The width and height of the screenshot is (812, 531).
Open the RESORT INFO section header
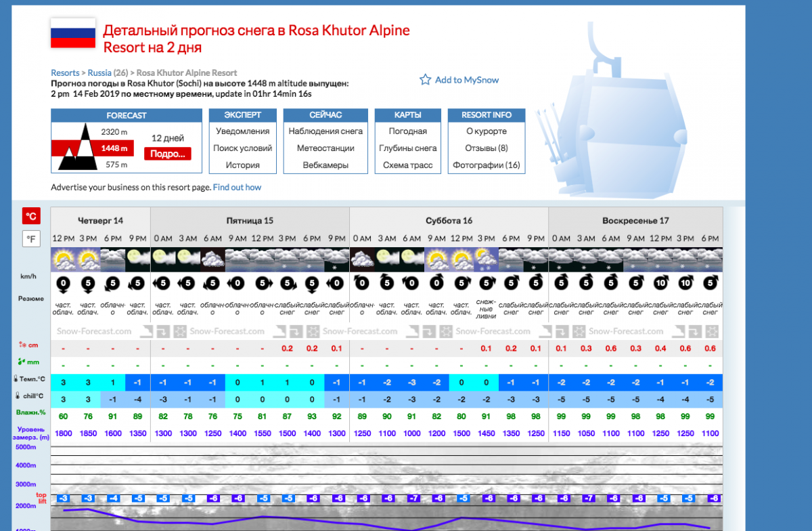(x=487, y=115)
